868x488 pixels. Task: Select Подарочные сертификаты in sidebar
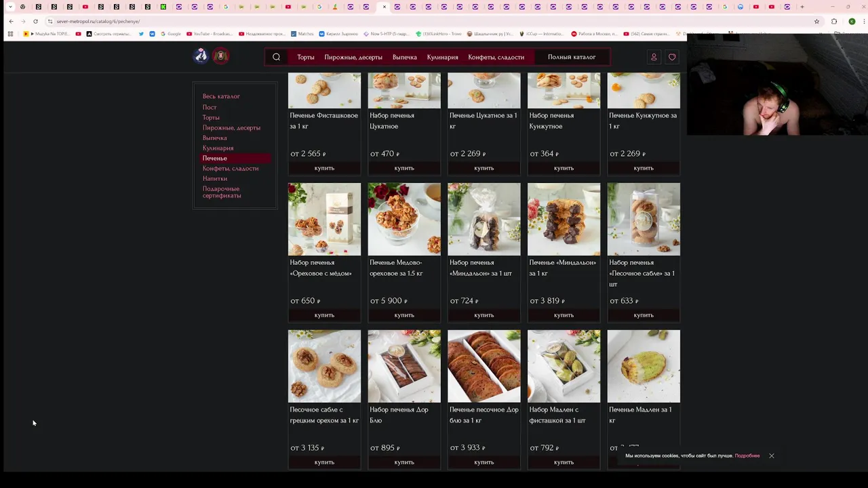pos(222,192)
